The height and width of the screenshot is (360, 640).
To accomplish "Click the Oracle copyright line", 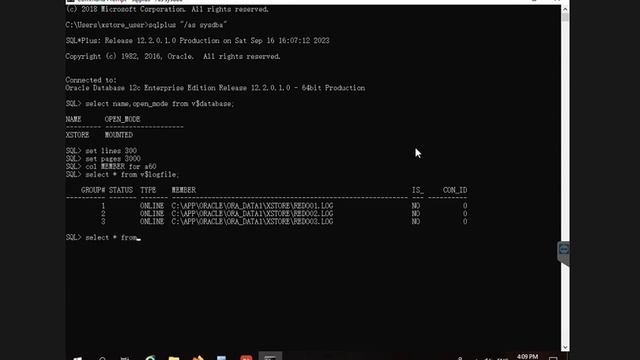I will [x=173, y=56].
